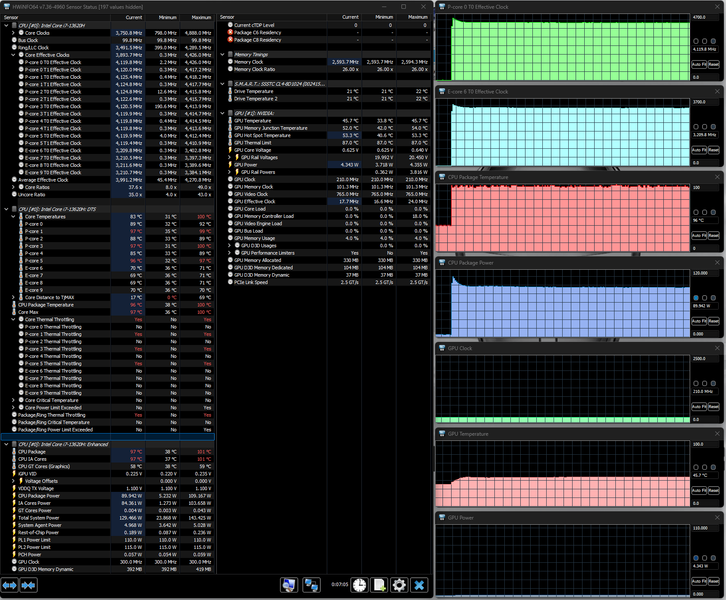Expand the GPU Rail Voltages entry
This screenshot has width=726, height=600.
(230, 157)
